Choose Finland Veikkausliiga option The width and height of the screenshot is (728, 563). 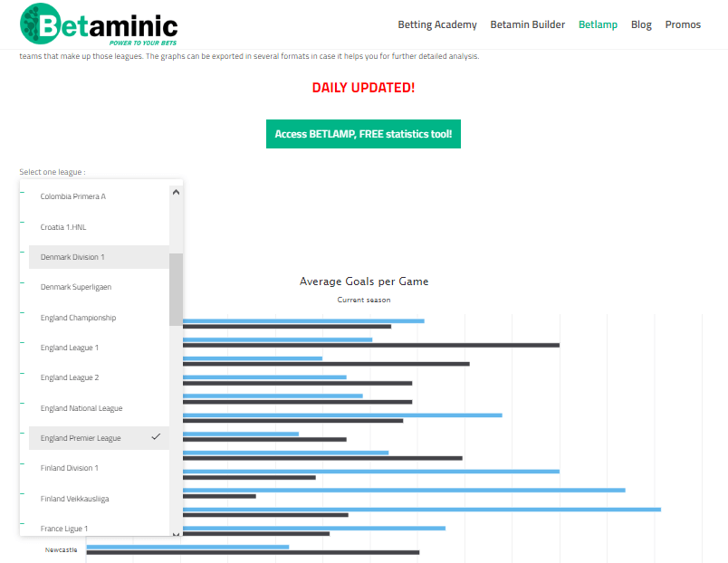pyautogui.click(x=99, y=499)
